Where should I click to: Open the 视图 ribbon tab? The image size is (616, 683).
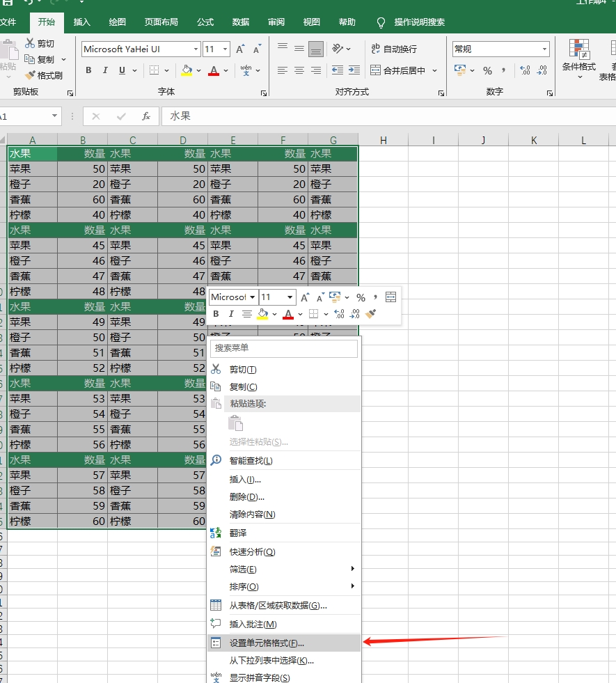click(311, 22)
